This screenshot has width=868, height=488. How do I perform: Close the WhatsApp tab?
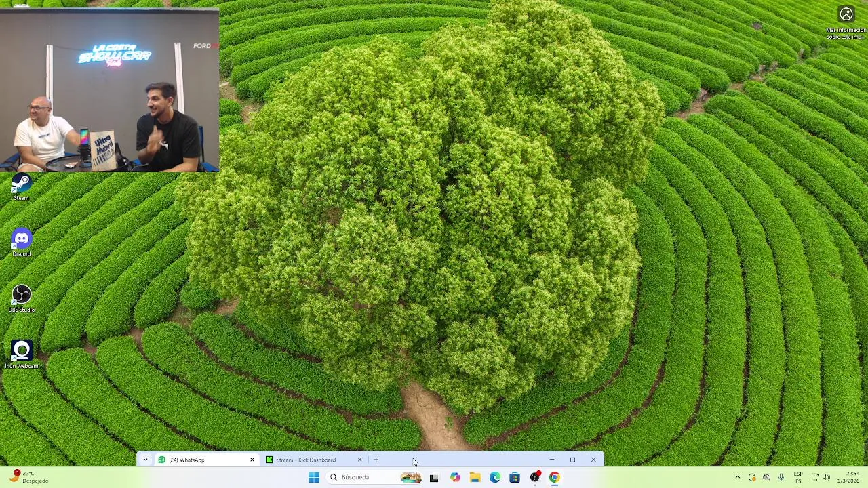pyautogui.click(x=252, y=460)
